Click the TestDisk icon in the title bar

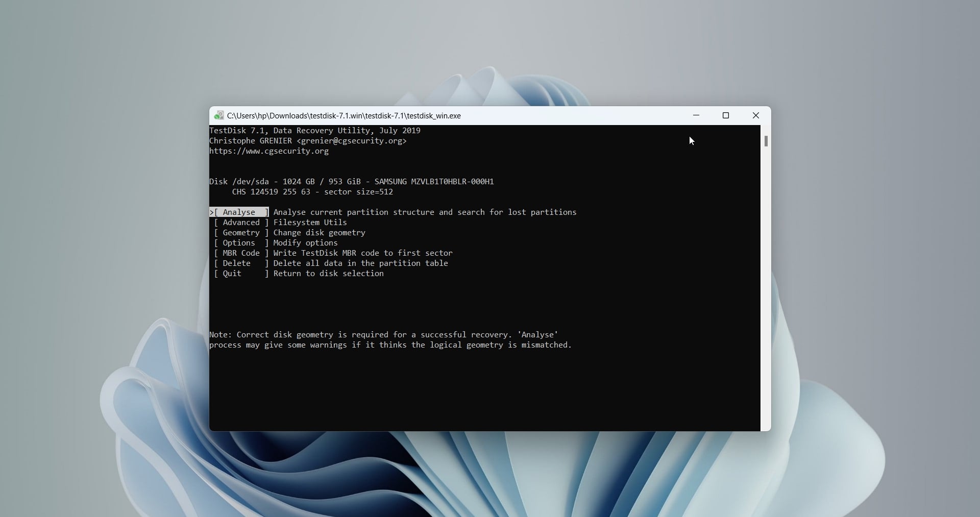(x=219, y=116)
